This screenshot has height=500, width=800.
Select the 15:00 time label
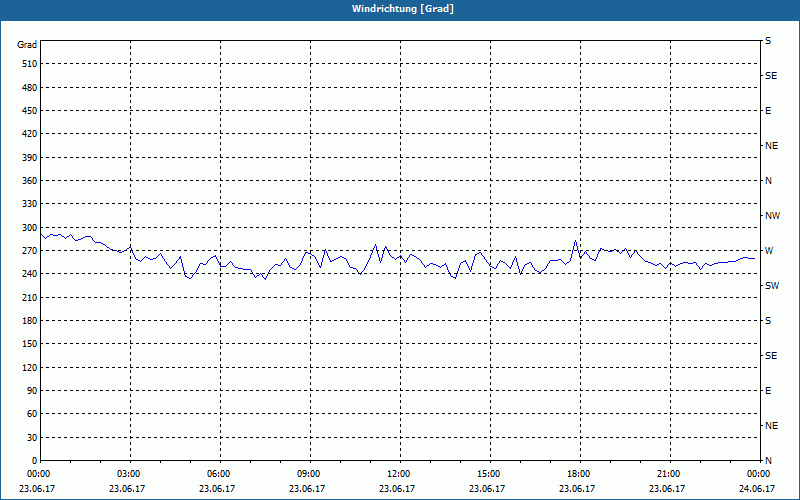(x=488, y=474)
